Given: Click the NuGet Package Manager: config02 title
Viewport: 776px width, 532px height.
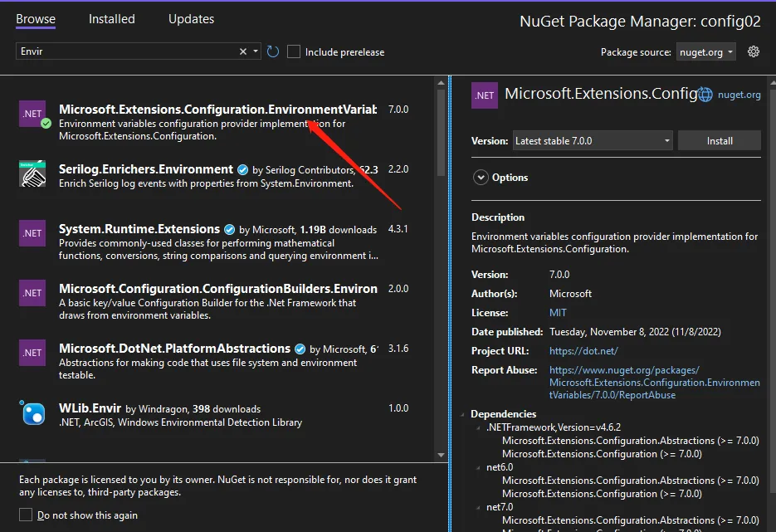Looking at the screenshot, I should 640,22.
